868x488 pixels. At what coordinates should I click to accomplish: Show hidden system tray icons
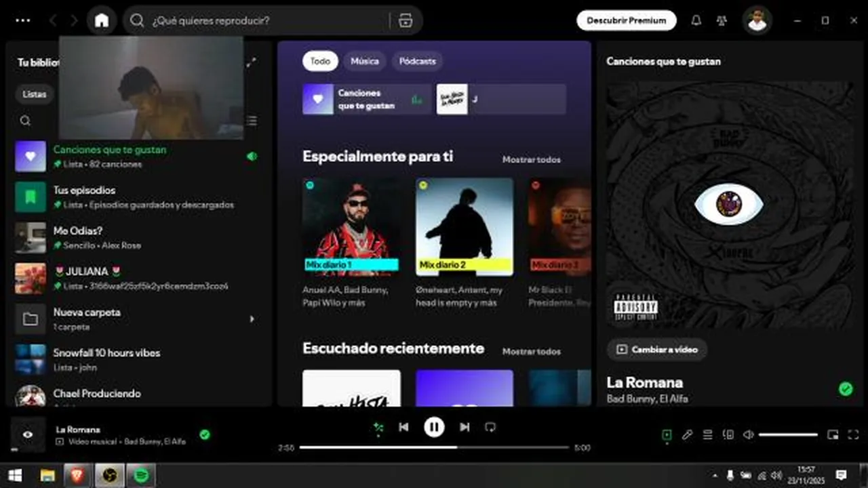[714, 476]
